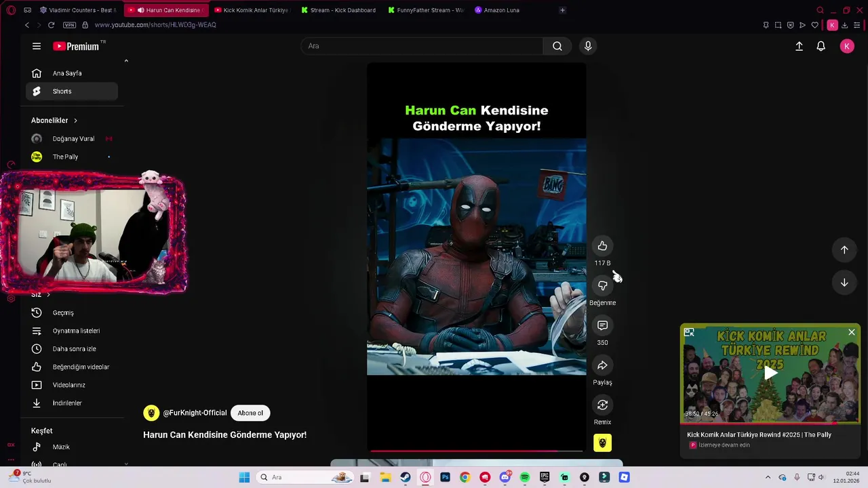Open the yellow sound source icon
The image size is (868, 488).
pyautogui.click(x=602, y=443)
